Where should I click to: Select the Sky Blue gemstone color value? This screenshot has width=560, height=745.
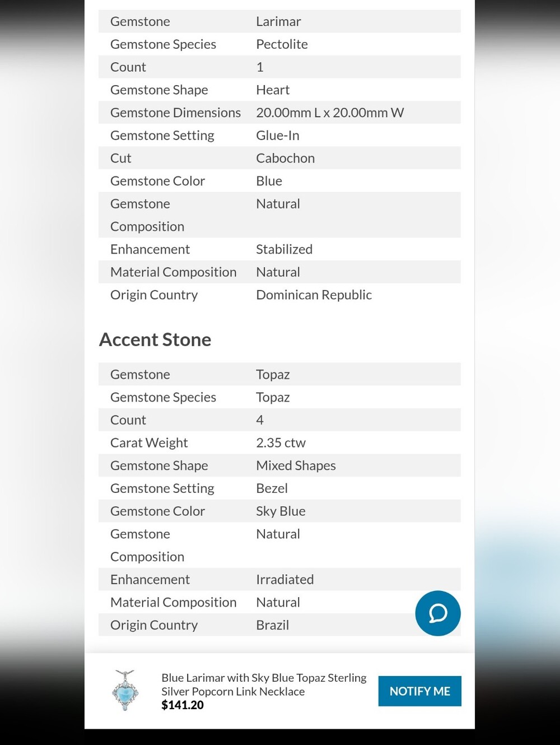point(281,511)
